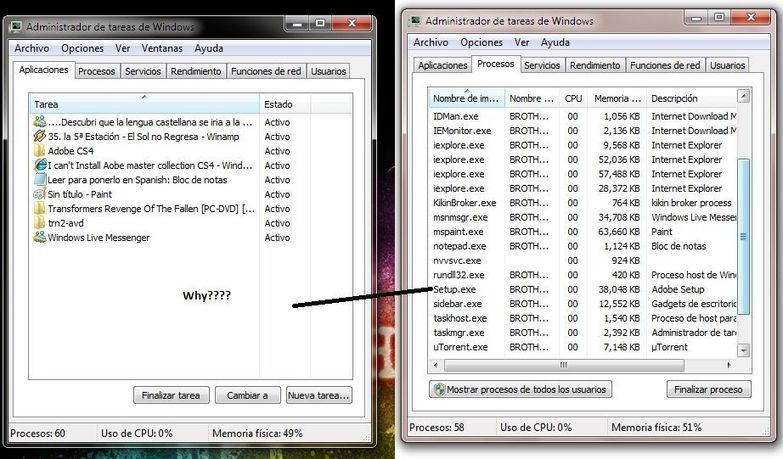This screenshot has height=459, width=783.
Task: Sort by Estado column header
Action: point(285,104)
